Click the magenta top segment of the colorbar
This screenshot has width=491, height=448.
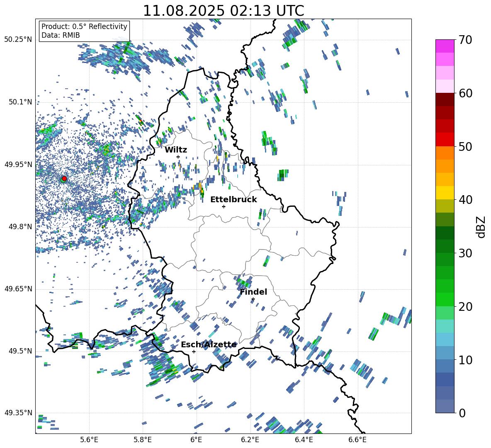pos(445,46)
